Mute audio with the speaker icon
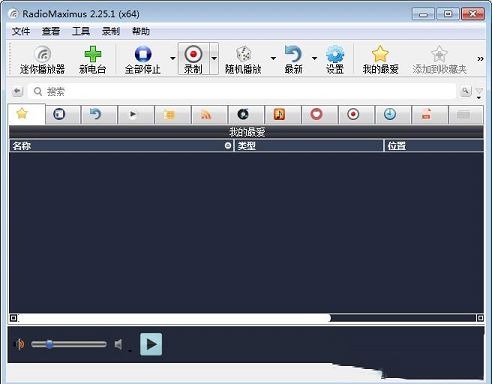 tap(119, 344)
